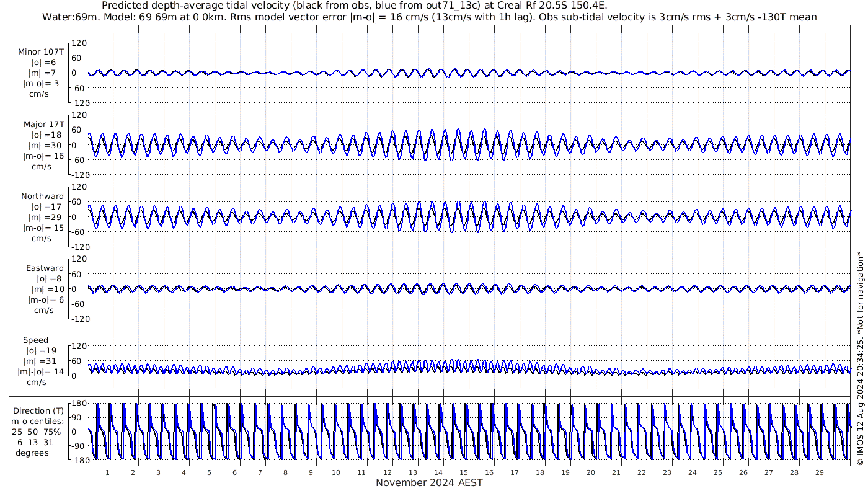Click '|o| =17' in the Northward panel

tap(46, 206)
